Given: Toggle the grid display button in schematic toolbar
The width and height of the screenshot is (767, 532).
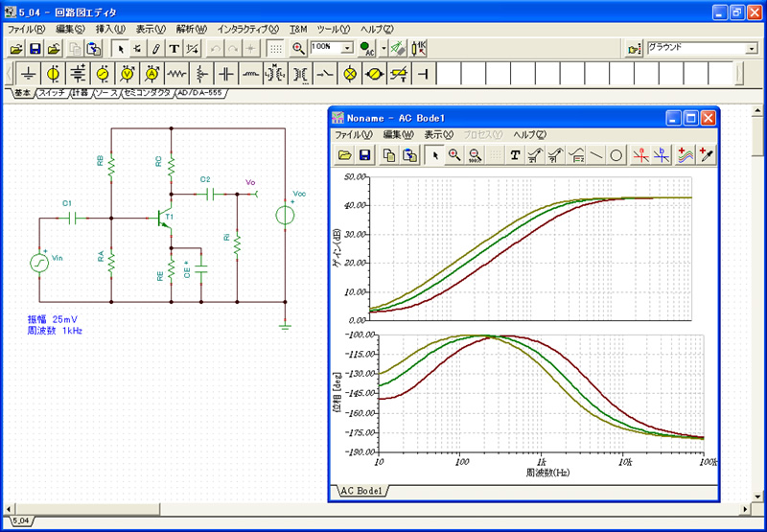Looking at the screenshot, I should (x=276, y=48).
